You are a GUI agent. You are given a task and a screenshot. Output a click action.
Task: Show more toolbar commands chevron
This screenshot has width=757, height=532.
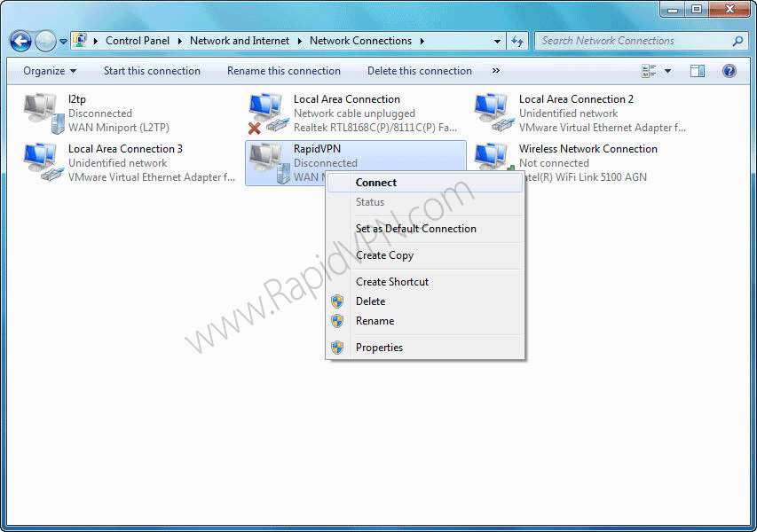496,70
